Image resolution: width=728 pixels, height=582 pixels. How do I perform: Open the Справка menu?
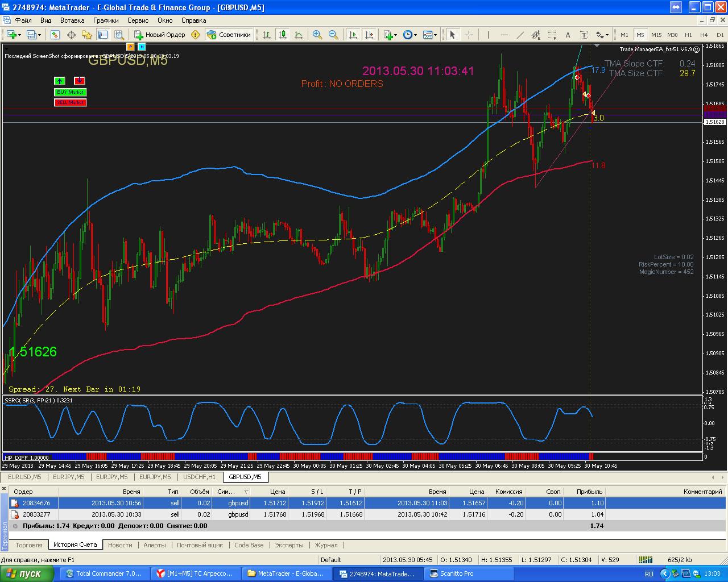193,20
